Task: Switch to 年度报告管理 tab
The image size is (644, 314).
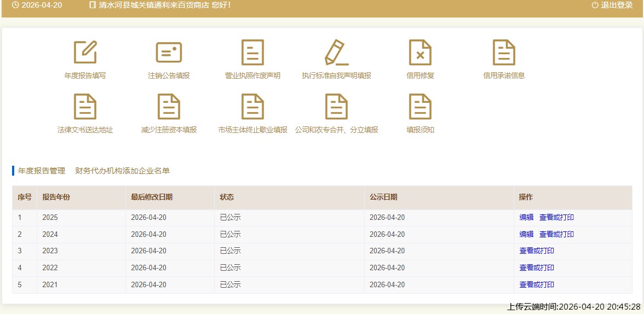Action: point(41,171)
